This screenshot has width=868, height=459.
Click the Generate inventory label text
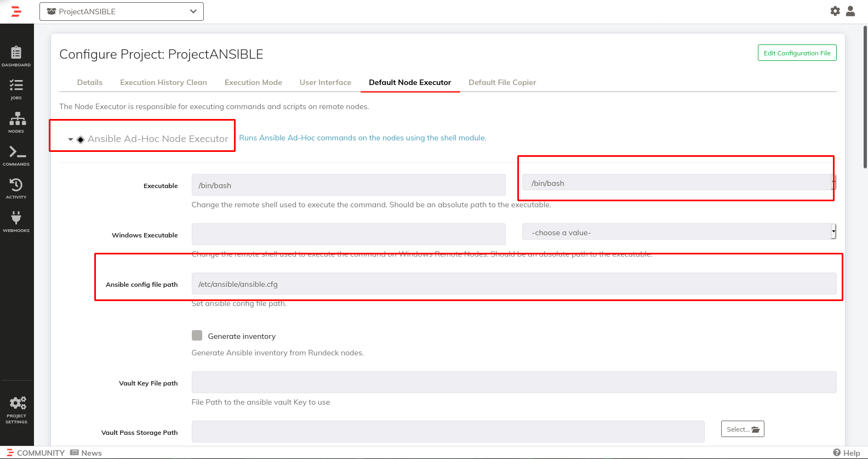pos(242,336)
